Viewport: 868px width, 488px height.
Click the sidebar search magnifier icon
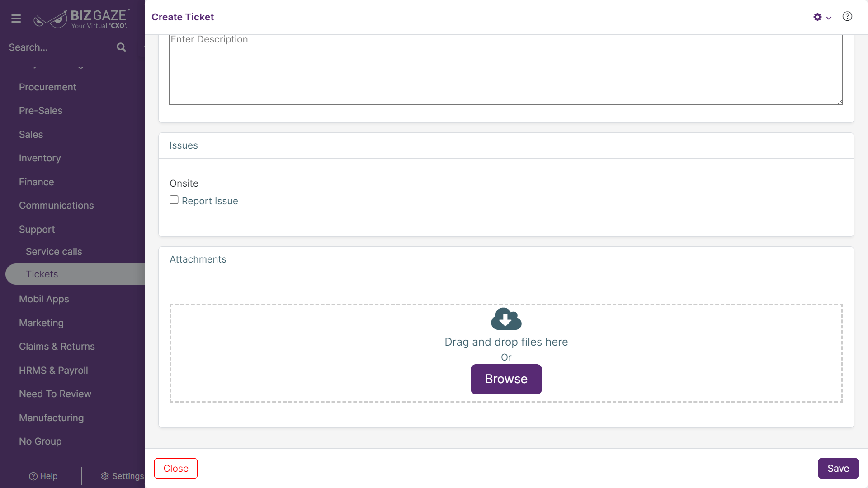121,47
